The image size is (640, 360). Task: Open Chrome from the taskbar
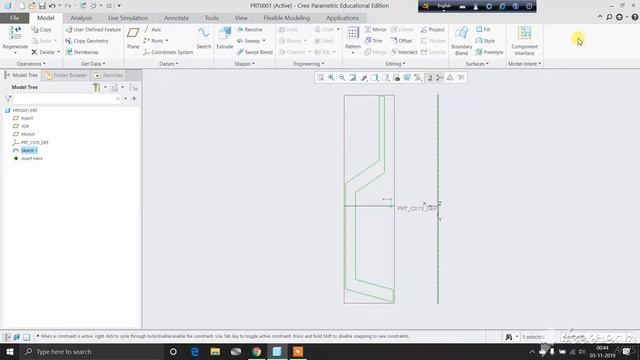[x=257, y=351]
